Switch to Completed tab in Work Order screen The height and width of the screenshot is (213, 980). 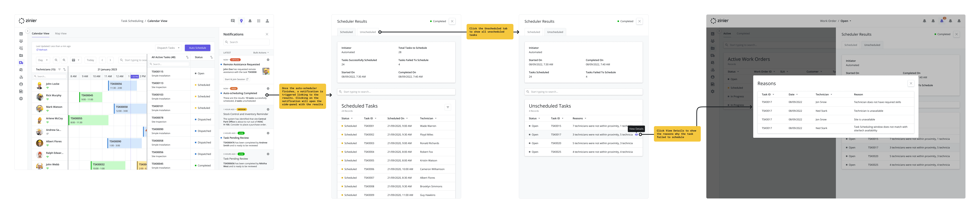pos(743,33)
